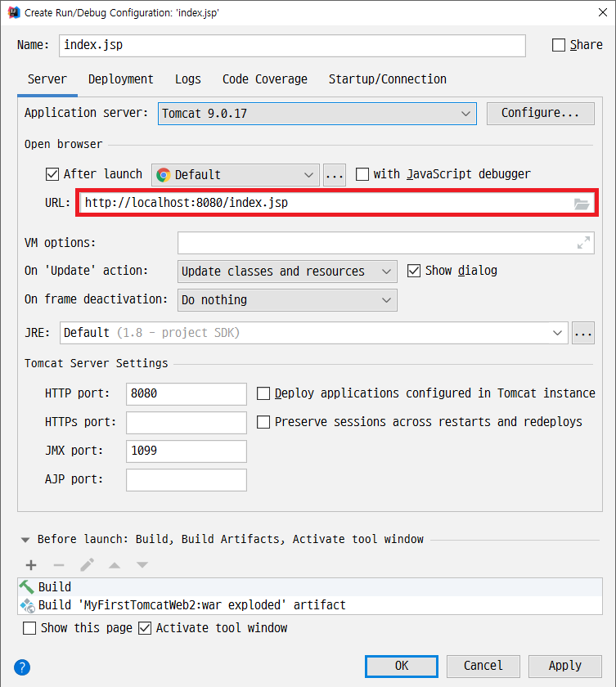This screenshot has height=687, width=616.
Task: Click the IntelliJ icon in title bar
Action: 14,12
